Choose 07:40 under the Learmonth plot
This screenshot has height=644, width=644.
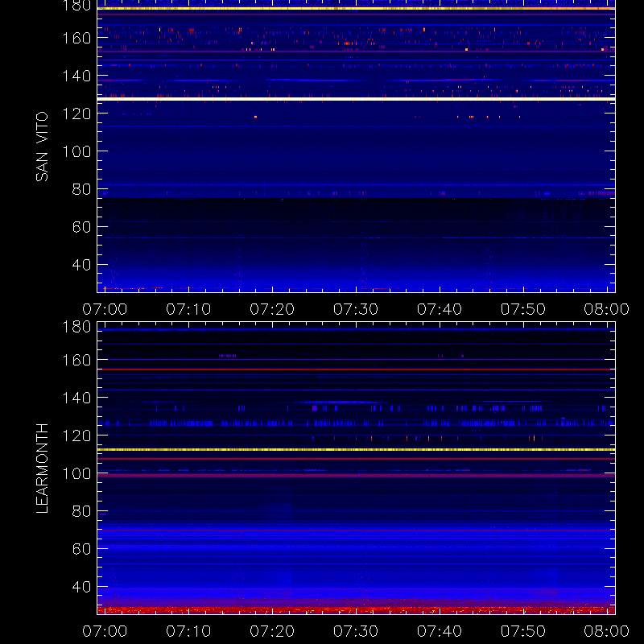click(440, 631)
